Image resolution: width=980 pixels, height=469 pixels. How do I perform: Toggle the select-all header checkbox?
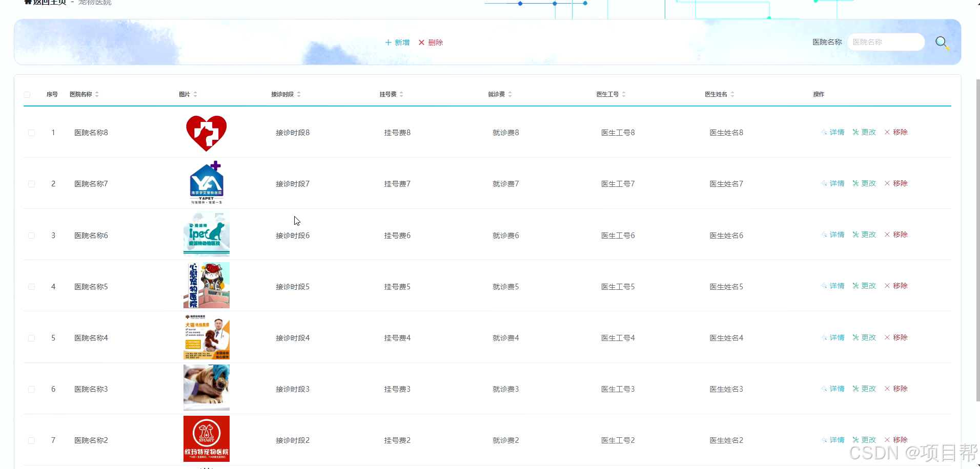(27, 95)
